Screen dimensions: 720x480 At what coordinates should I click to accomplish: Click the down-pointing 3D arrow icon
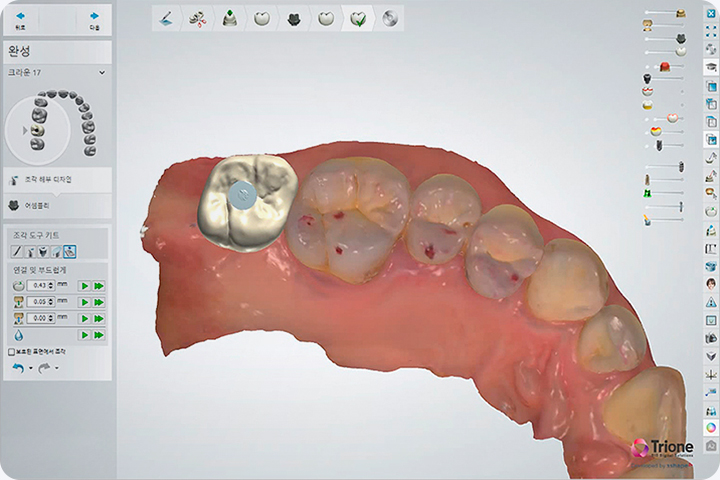pos(711,356)
